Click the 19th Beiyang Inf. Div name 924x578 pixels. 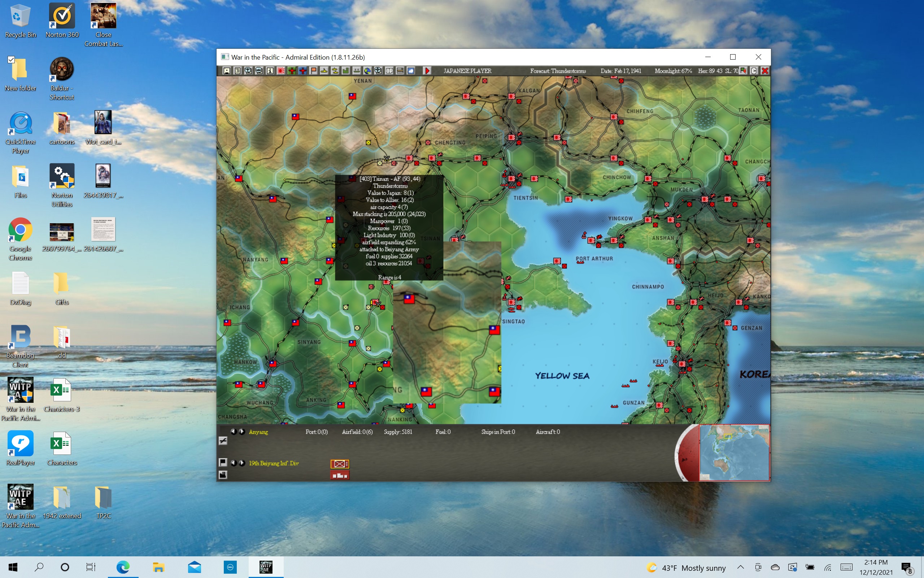click(274, 463)
